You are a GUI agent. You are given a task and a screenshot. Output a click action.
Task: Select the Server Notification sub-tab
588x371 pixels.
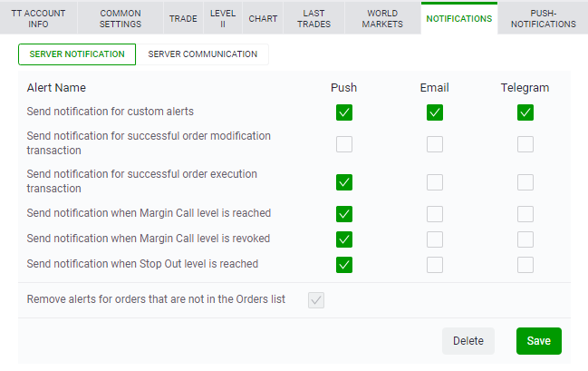77,54
